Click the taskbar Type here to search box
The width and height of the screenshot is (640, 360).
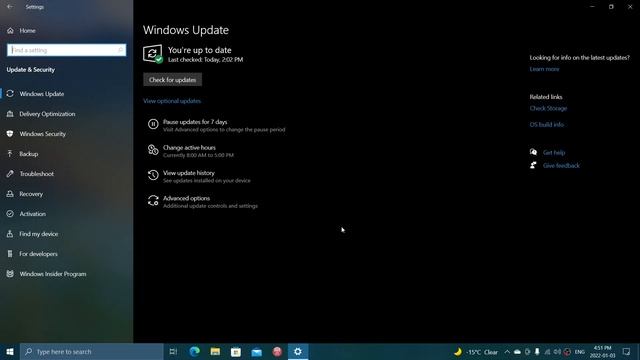(91, 351)
